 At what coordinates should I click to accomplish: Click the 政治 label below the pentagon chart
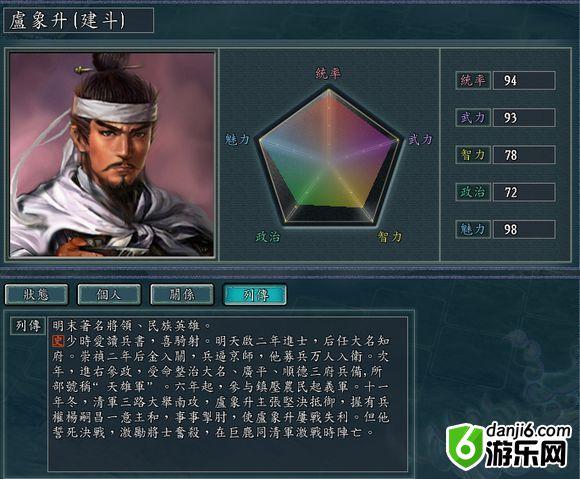point(268,236)
